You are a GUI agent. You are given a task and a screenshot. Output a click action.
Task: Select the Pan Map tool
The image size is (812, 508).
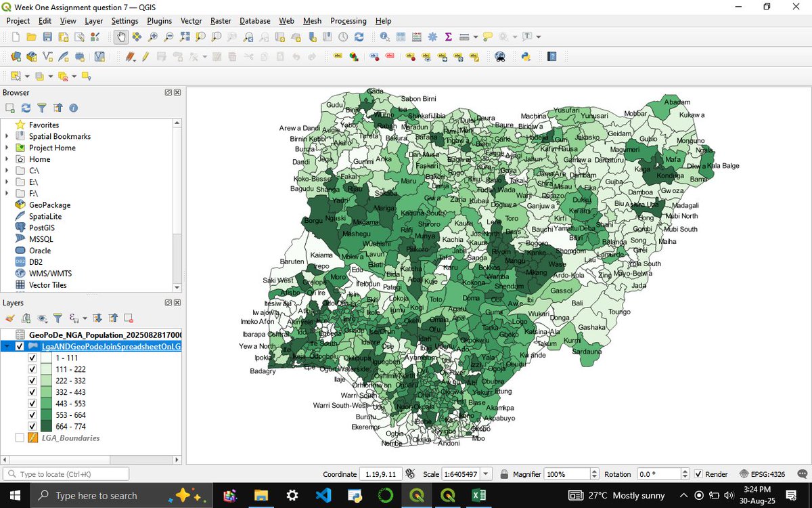(120, 37)
